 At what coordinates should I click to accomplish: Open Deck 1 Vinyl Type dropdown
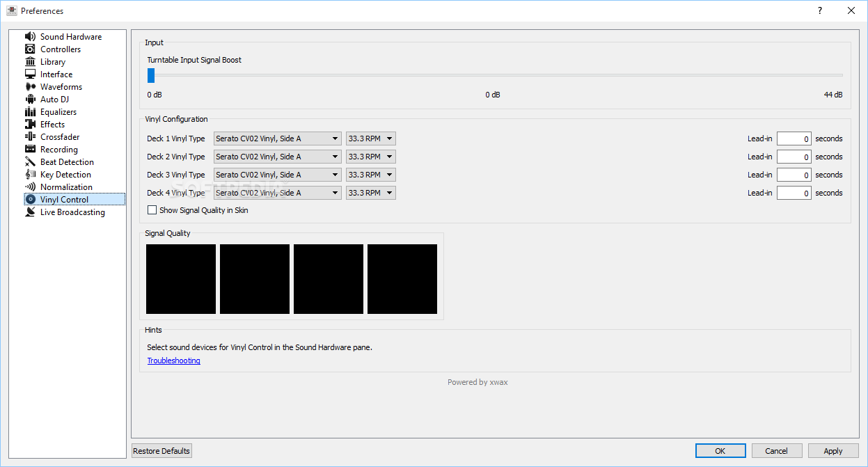point(277,138)
